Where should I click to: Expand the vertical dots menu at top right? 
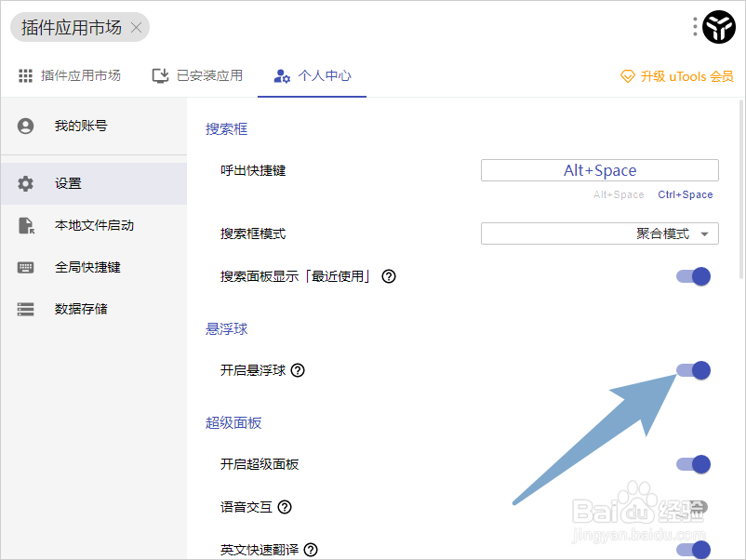[x=693, y=27]
